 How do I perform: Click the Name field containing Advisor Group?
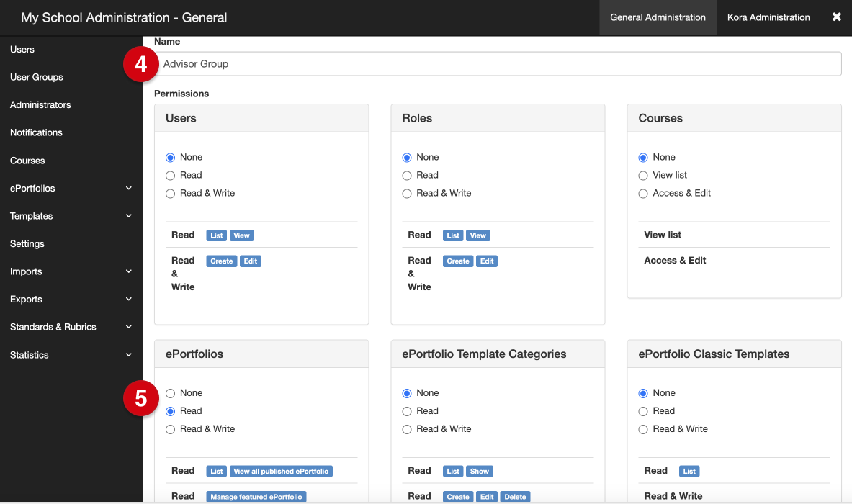pyautogui.click(x=498, y=64)
